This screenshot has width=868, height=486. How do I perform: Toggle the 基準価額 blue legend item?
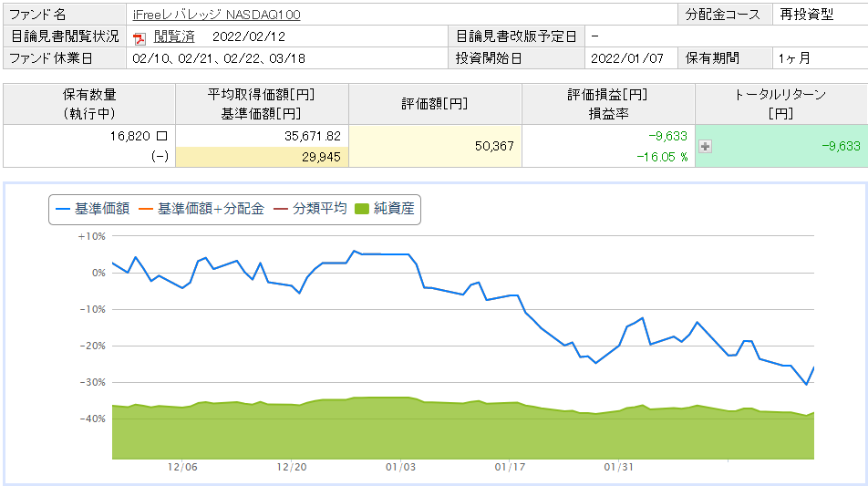point(92,209)
